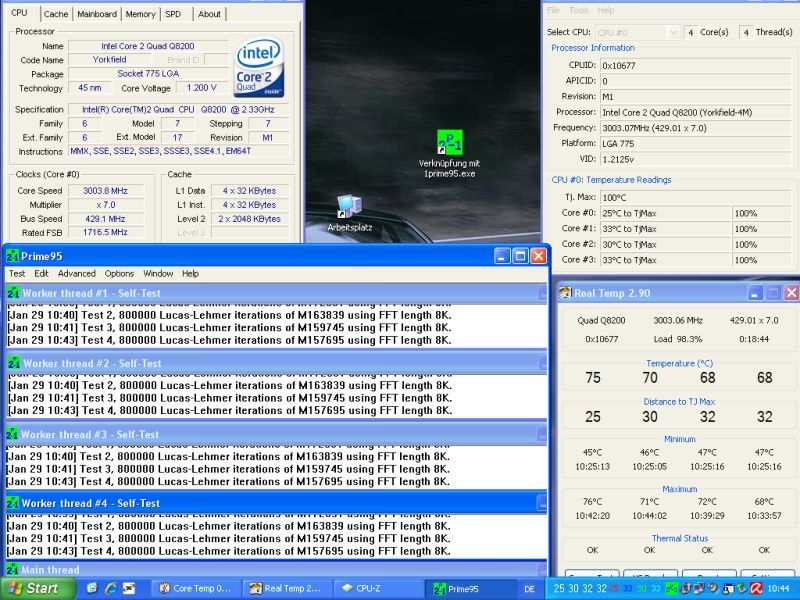Image resolution: width=800 pixels, height=600 pixels.
Task: Click the Level 2 cache value 2 x 2048 KBytes
Action: click(249, 218)
